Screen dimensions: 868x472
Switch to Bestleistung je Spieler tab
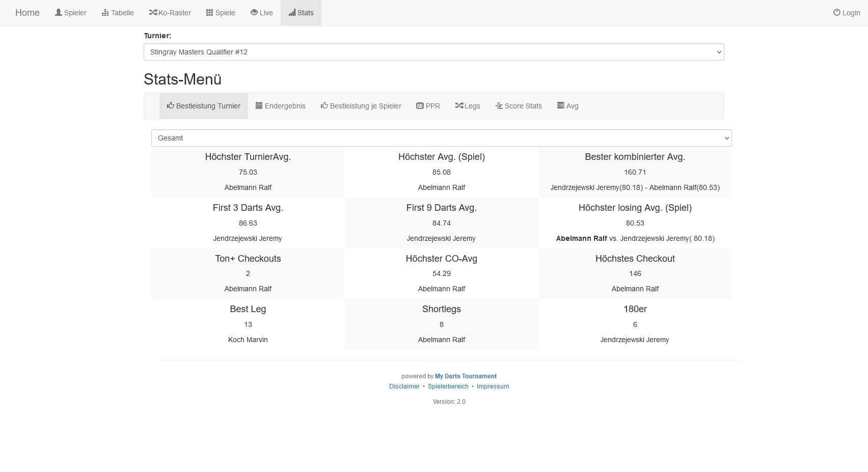point(361,106)
